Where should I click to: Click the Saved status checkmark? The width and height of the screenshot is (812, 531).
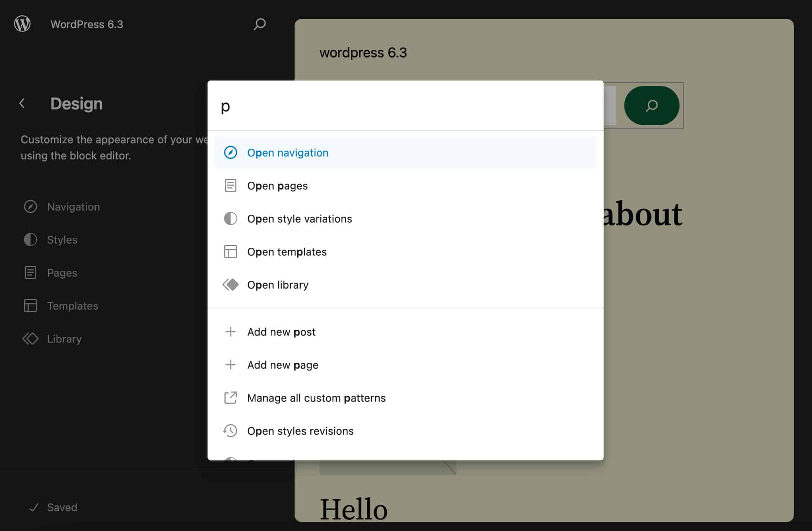click(34, 507)
